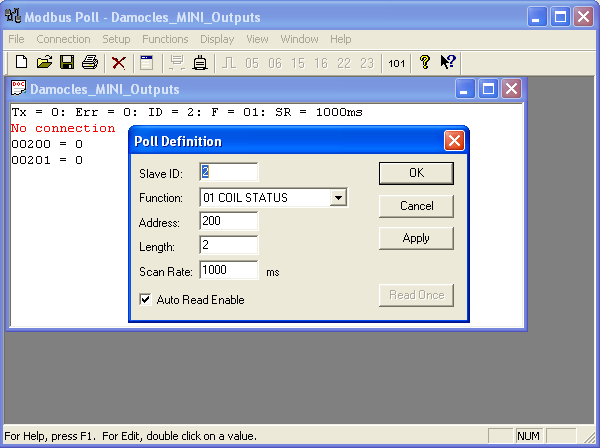Close the Poll Definition dialog
600x448 pixels.
pyautogui.click(x=454, y=141)
